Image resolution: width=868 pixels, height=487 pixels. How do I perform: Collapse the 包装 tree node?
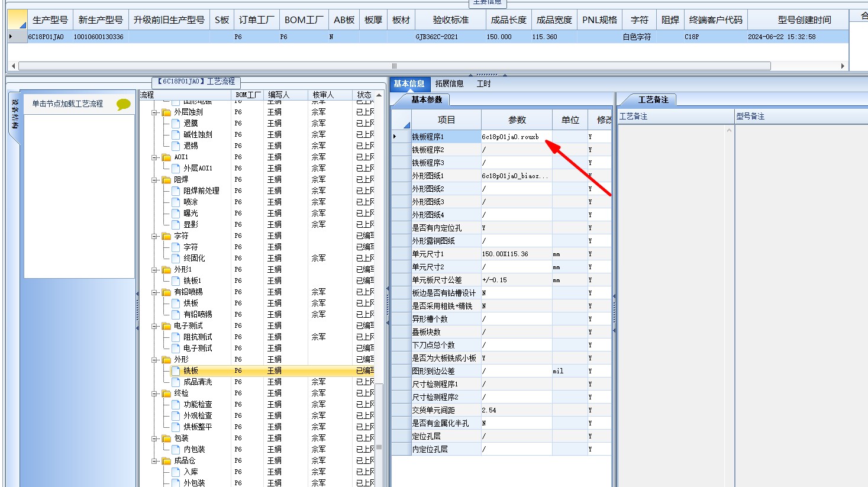155,438
